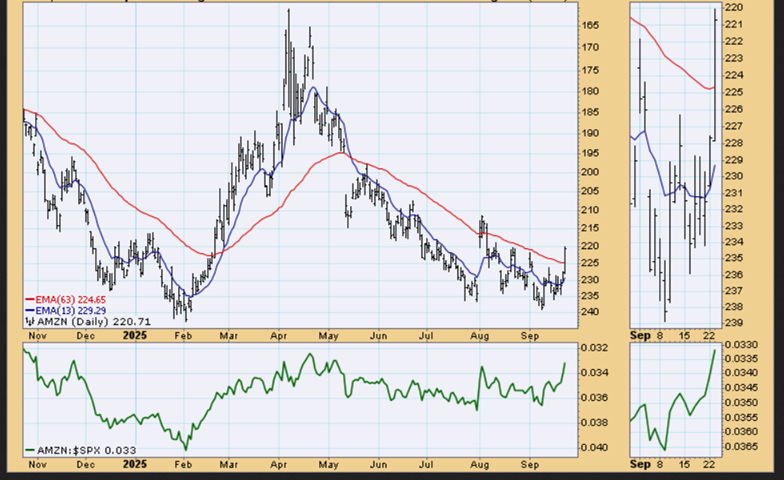The image size is (784, 480).
Task: Click the 238 label on the zoomed chart axis
Action: (x=734, y=306)
